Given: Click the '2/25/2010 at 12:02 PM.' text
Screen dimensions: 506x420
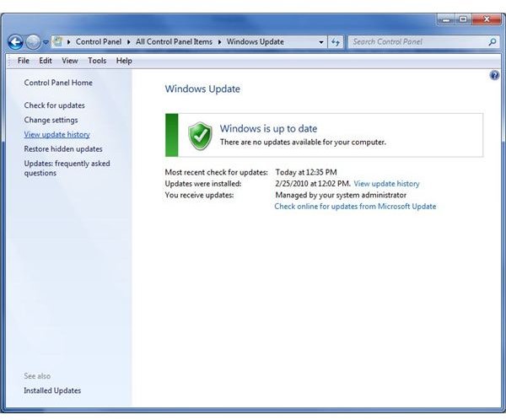Looking at the screenshot, I should [313, 184].
